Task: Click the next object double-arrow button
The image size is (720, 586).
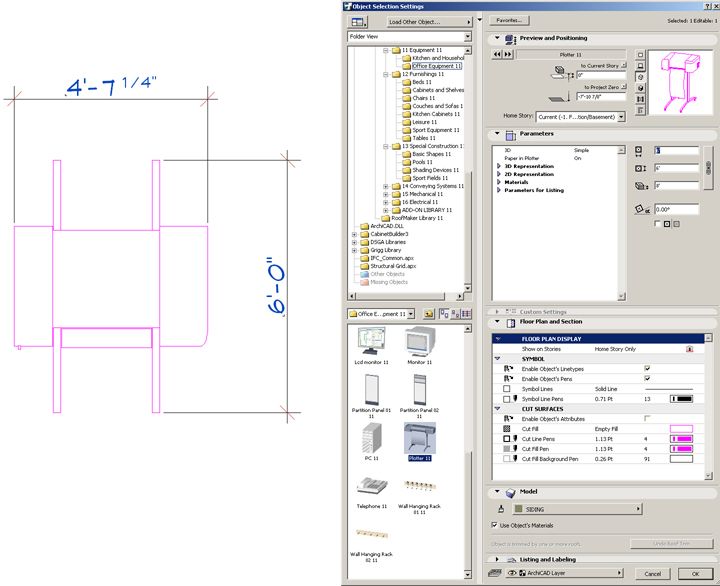Action: [508, 54]
